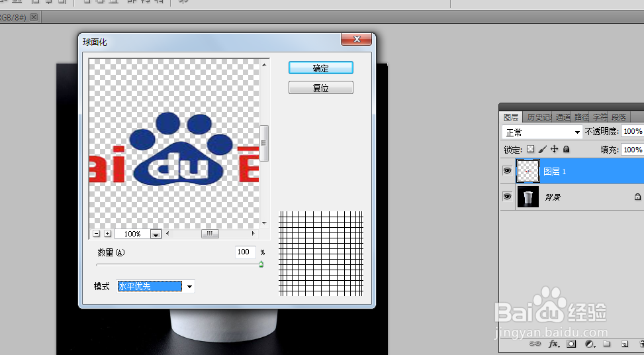Image resolution: width=644 pixels, height=355 pixels.
Task: Click the spherize grid distortion preview
Action: click(321, 254)
